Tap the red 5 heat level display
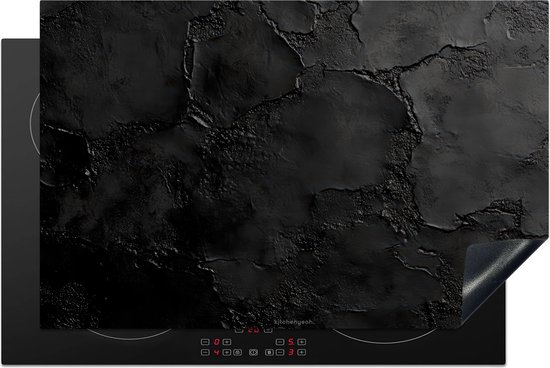 291,342
